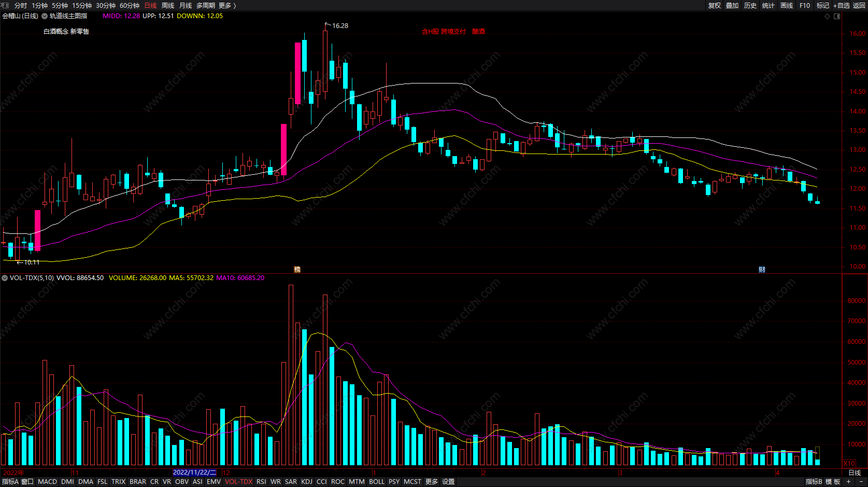Open indicator 设置 settings

[x=448, y=482]
